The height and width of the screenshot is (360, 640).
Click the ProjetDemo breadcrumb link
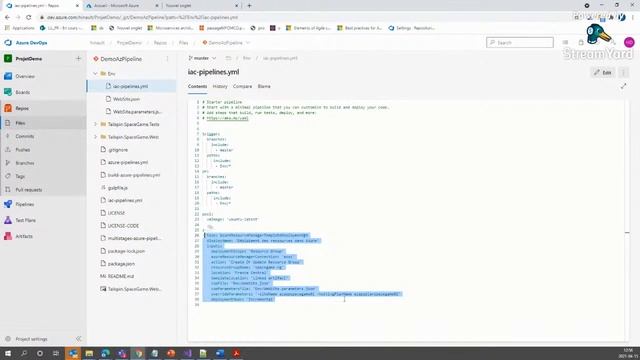coord(129,42)
